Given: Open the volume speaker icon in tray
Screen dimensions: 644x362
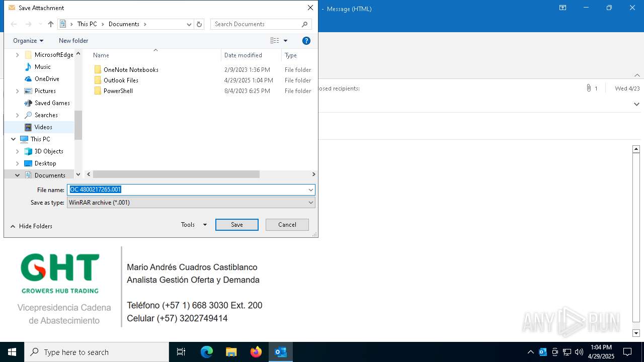Looking at the screenshot, I should tap(579, 352).
